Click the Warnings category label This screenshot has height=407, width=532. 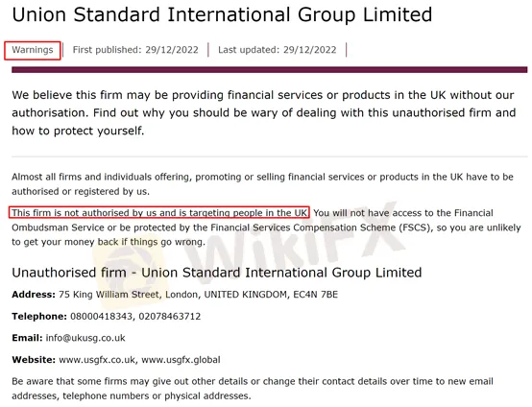click(x=33, y=50)
